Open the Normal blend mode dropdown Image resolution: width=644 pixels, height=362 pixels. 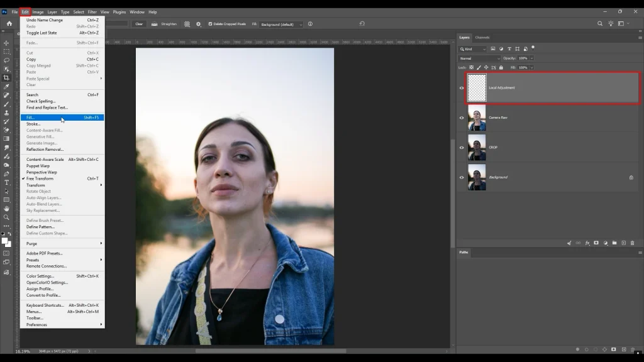click(479, 58)
